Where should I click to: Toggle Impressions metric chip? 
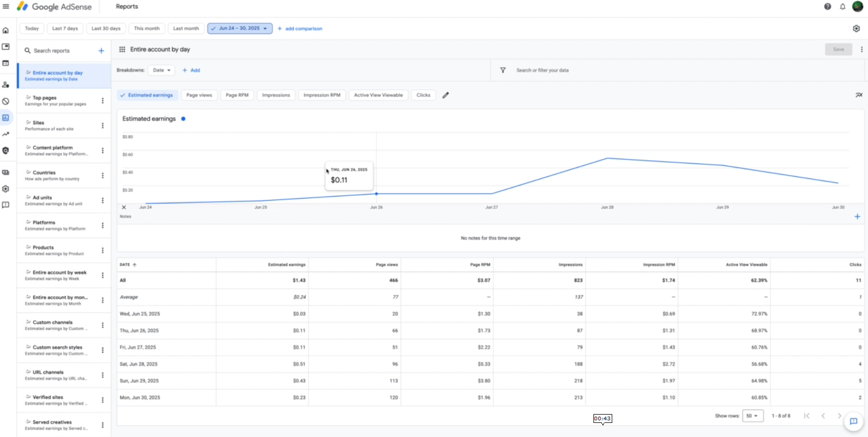pyautogui.click(x=276, y=95)
